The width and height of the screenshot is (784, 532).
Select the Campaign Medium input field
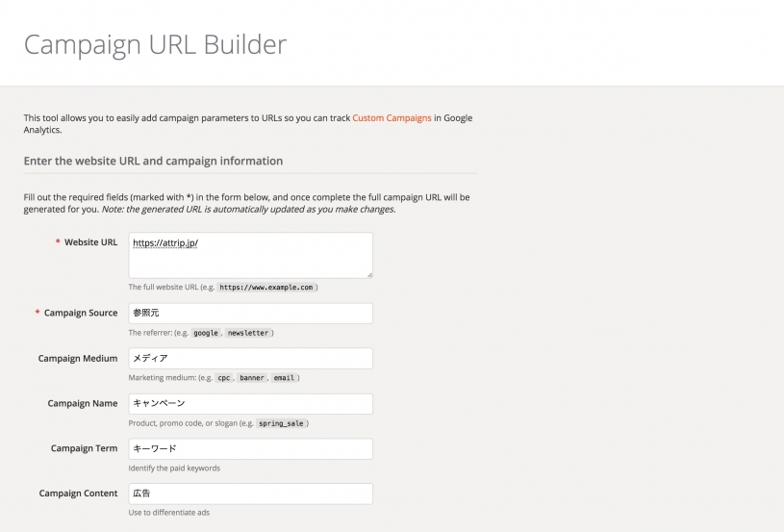pos(250,359)
